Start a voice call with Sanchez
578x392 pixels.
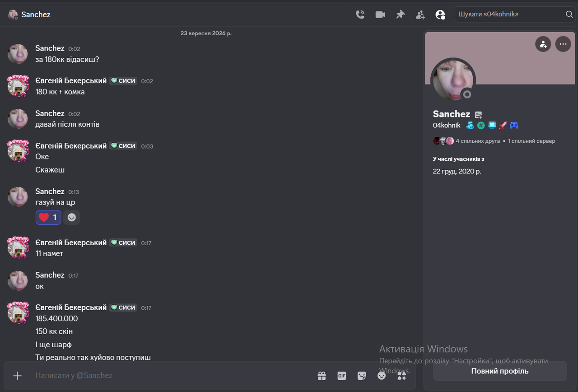(x=360, y=14)
